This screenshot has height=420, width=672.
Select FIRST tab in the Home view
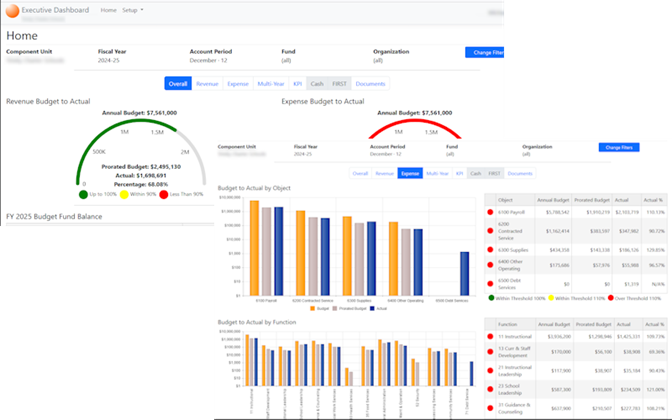tap(339, 84)
